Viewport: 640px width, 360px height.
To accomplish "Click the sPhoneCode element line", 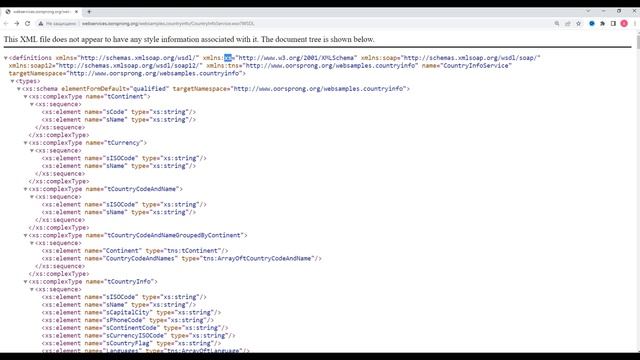I will coord(127,320).
